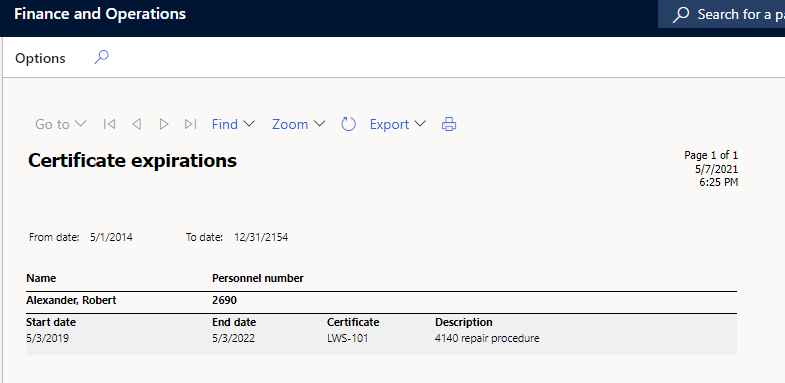Click the search magnifier icon beside Options
The width and height of the screenshot is (785, 383).
click(102, 57)
